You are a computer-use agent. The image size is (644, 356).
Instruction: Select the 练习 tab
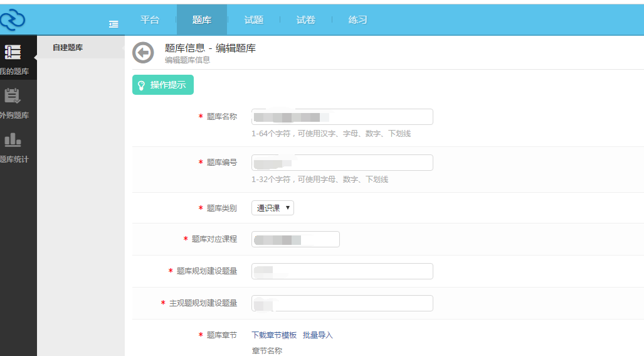tap(358, 19)
